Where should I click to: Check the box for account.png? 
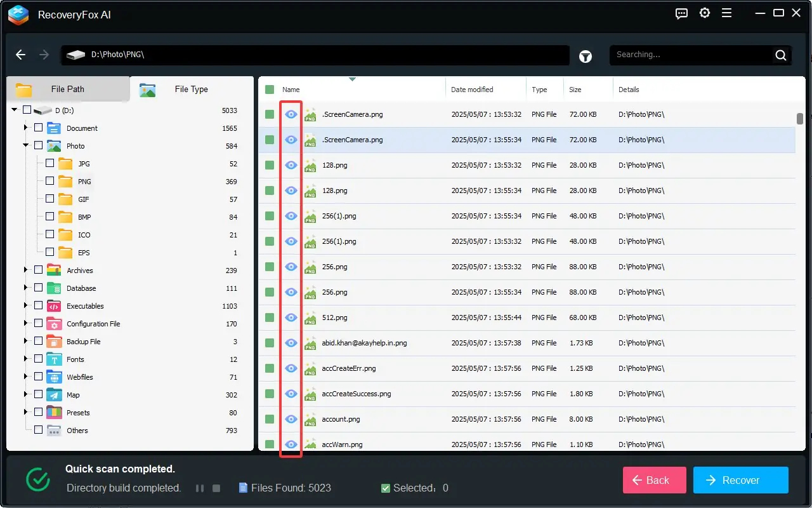pyautogui.click(x=270, y=419)
